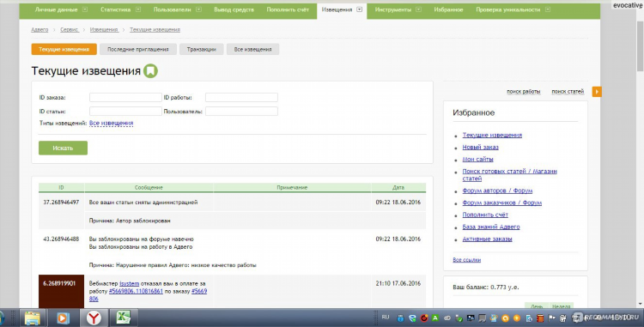Switch to the Транзакции tab

[x=201, y=49]
